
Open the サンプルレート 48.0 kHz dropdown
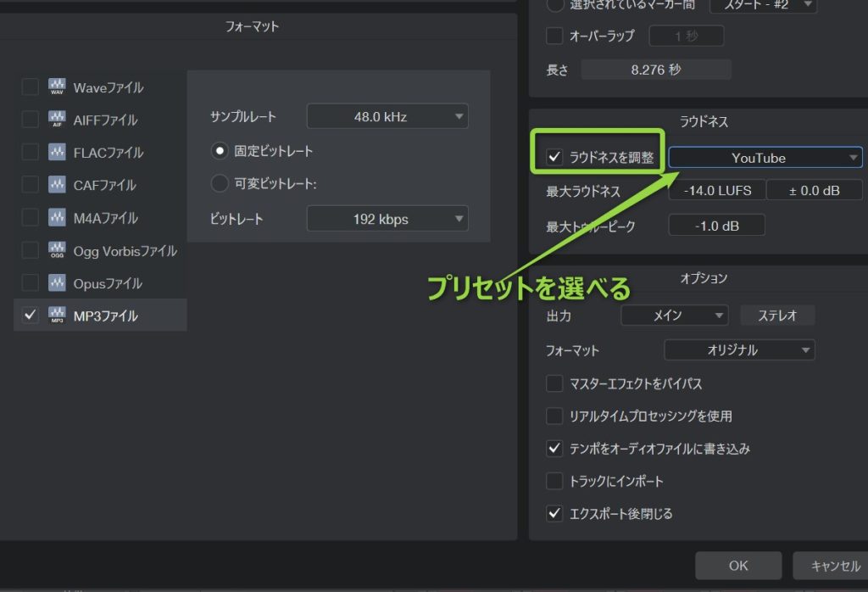(x=387, y=117)
